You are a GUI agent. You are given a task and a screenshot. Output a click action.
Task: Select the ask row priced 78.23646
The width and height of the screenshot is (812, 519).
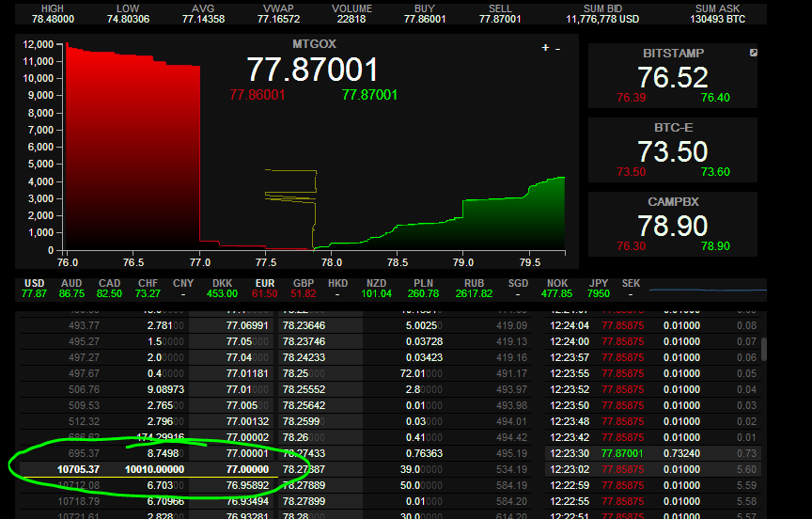click(x=405, y=326)
